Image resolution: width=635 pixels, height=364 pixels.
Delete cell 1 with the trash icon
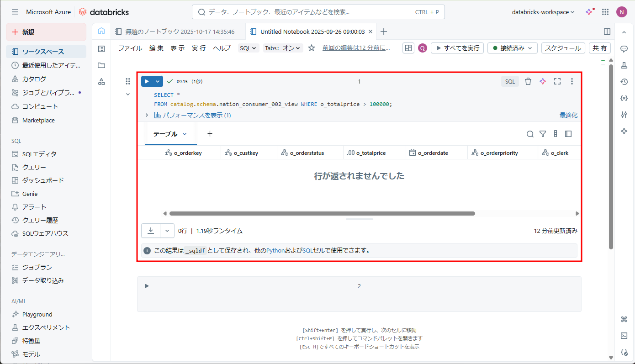click(x=528, y=81)
